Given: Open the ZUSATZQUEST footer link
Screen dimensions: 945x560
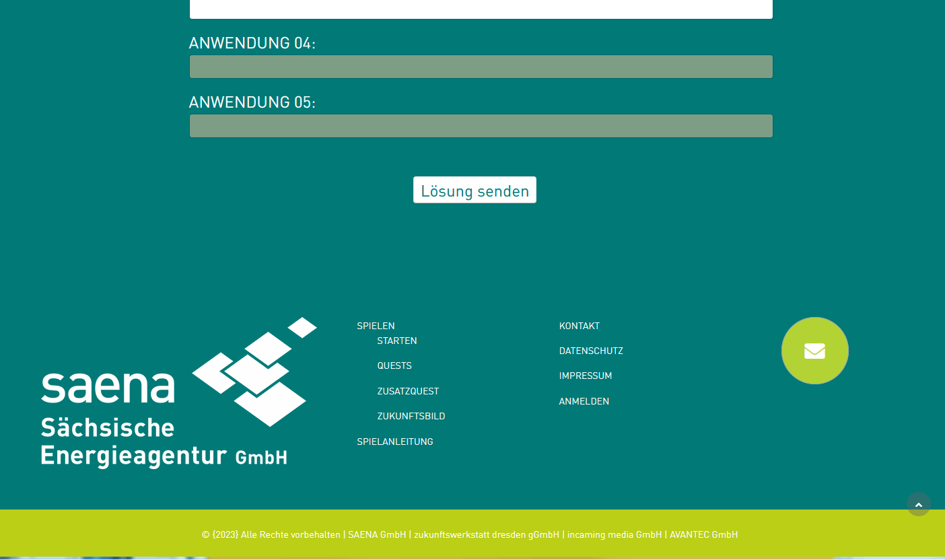Looking at the screenshot, I should tap(407, 391).
